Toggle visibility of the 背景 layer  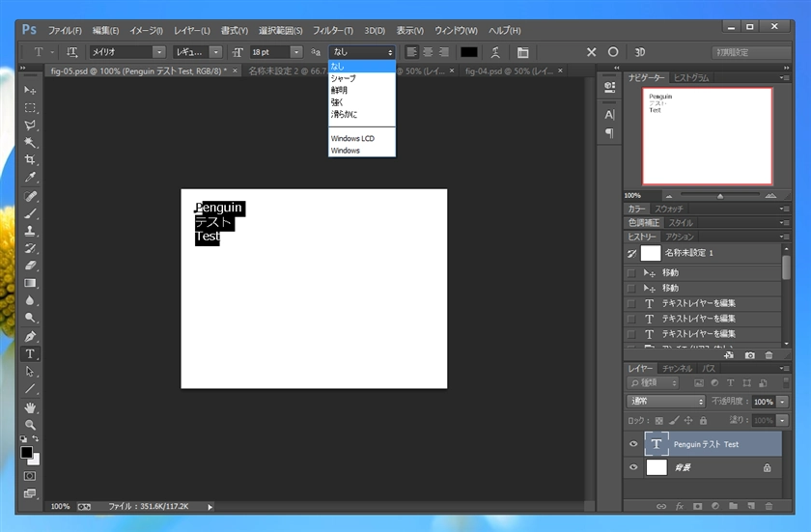[633, 467]
